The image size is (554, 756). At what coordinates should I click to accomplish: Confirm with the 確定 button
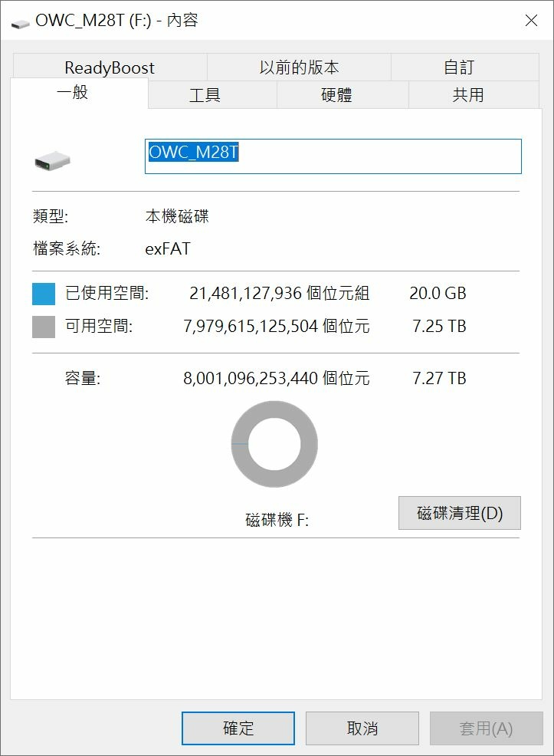[x=238, y=728]
